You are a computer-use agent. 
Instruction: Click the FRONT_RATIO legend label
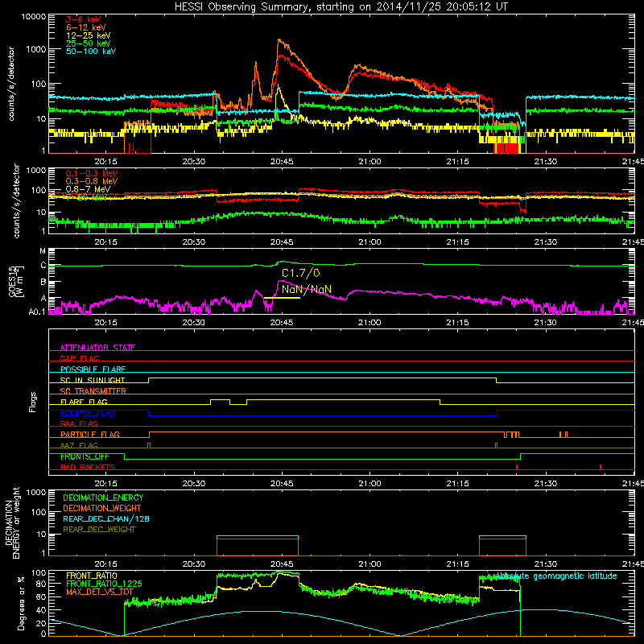pos(92,576)
